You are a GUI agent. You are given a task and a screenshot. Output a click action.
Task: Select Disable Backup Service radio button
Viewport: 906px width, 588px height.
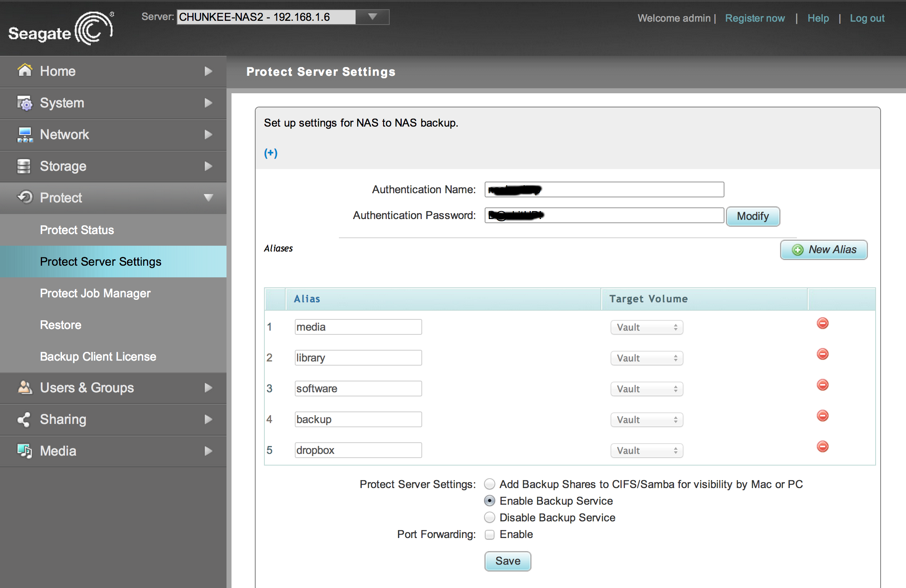click(490, 518)
